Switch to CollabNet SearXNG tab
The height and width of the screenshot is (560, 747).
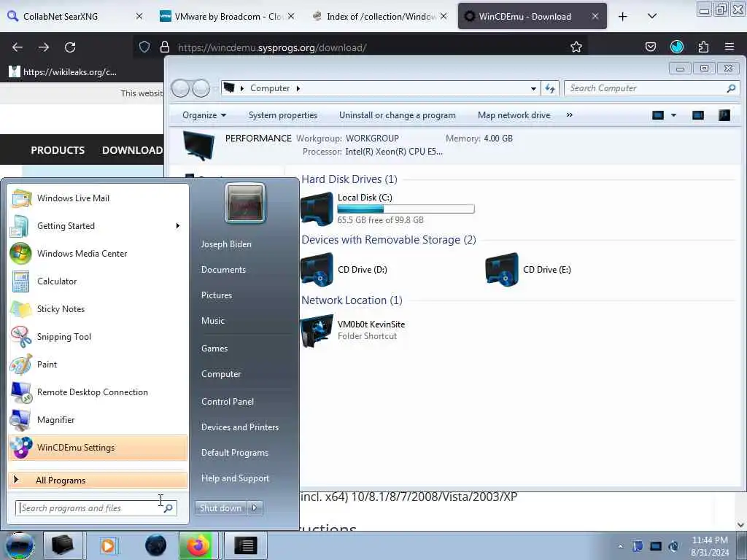(75, 16)
